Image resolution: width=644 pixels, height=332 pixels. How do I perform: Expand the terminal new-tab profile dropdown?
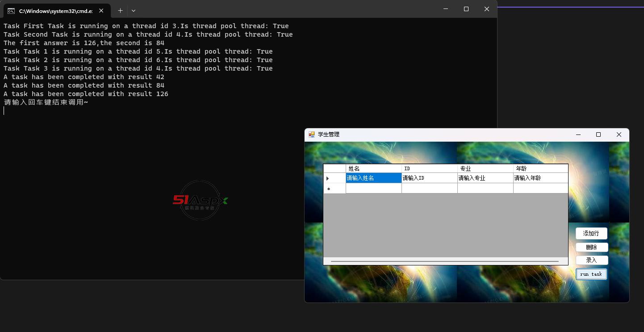(134, 10)
